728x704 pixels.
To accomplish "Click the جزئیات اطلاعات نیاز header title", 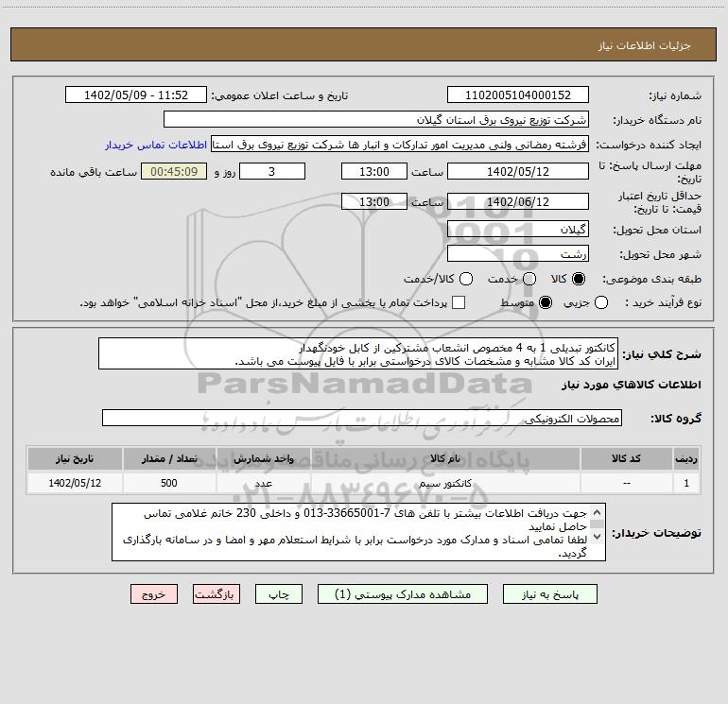I will point(645,45).
